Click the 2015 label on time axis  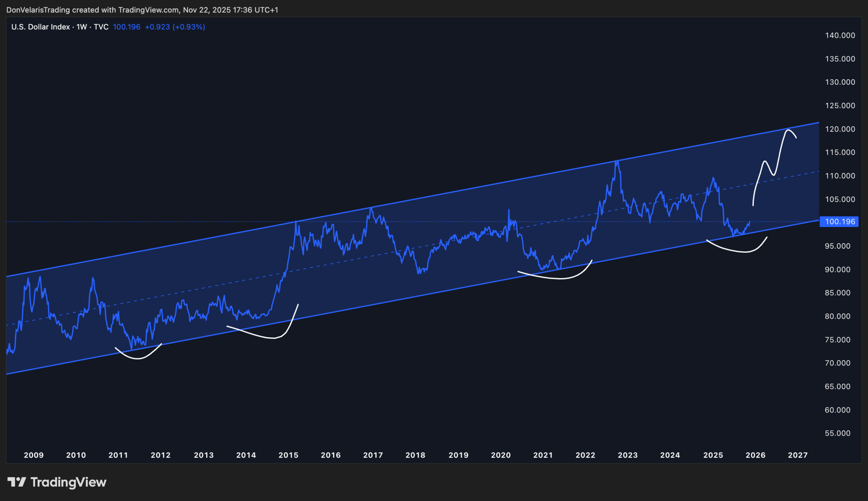click(x=288, y=455)
